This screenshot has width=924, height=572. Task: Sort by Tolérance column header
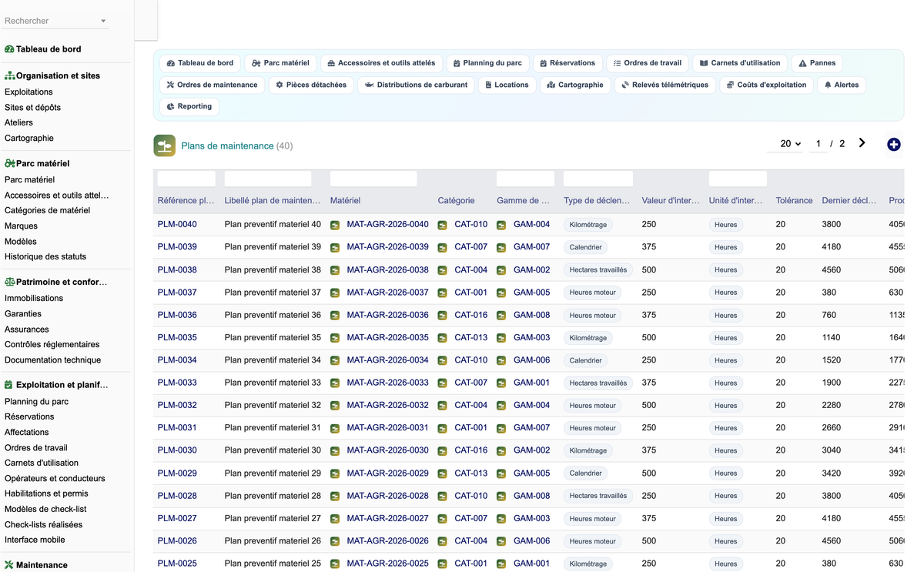pos(794,201)
